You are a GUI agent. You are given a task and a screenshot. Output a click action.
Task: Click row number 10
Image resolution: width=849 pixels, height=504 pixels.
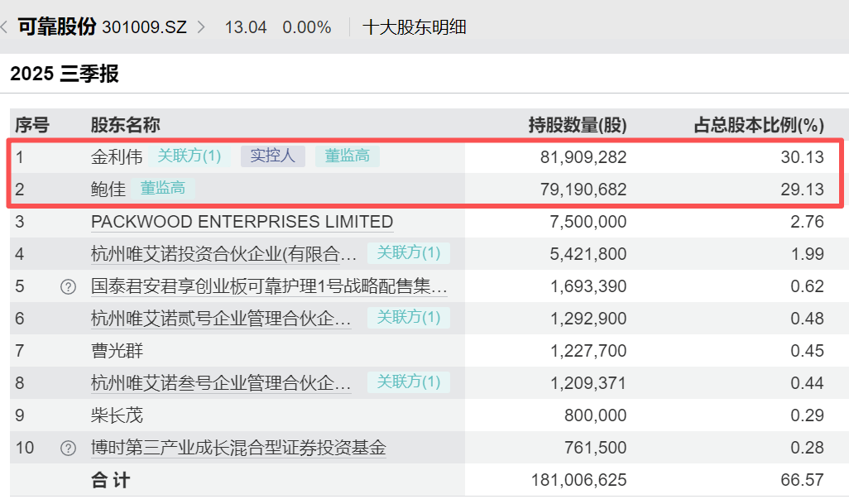tap(25, 448)
